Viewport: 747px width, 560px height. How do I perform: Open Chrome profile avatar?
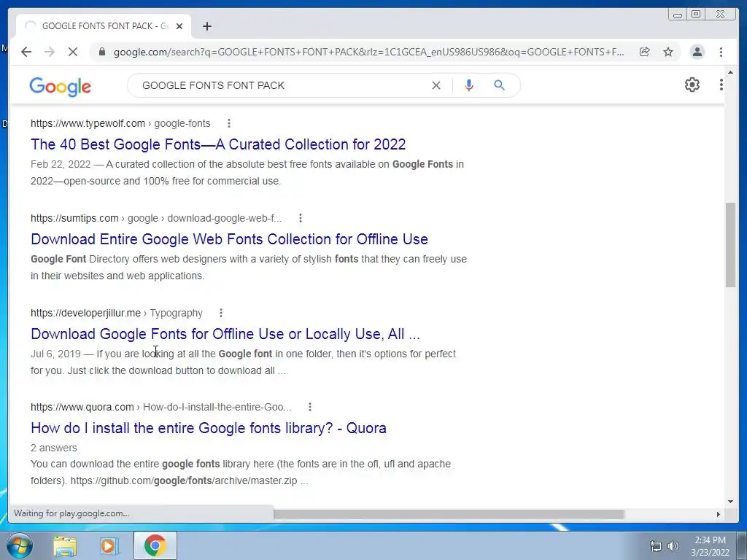[x=697, y=52]
